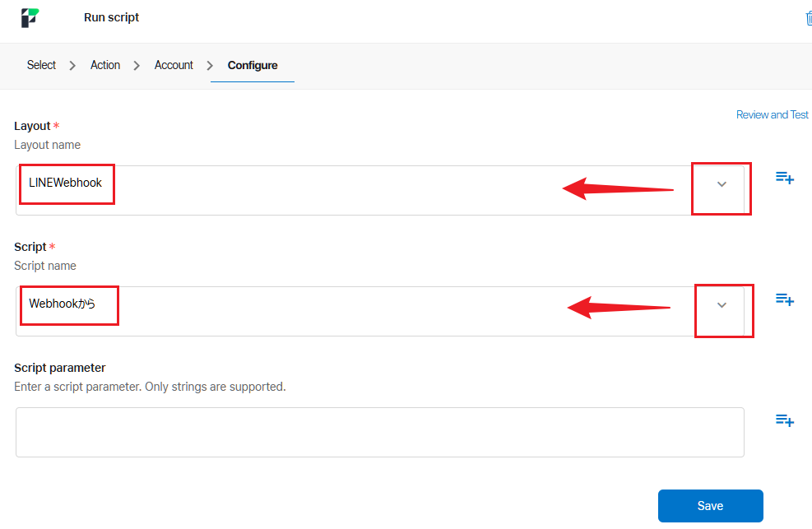812x529 pixels.
Task: Switch to the Action step
Action: (105, 64)
